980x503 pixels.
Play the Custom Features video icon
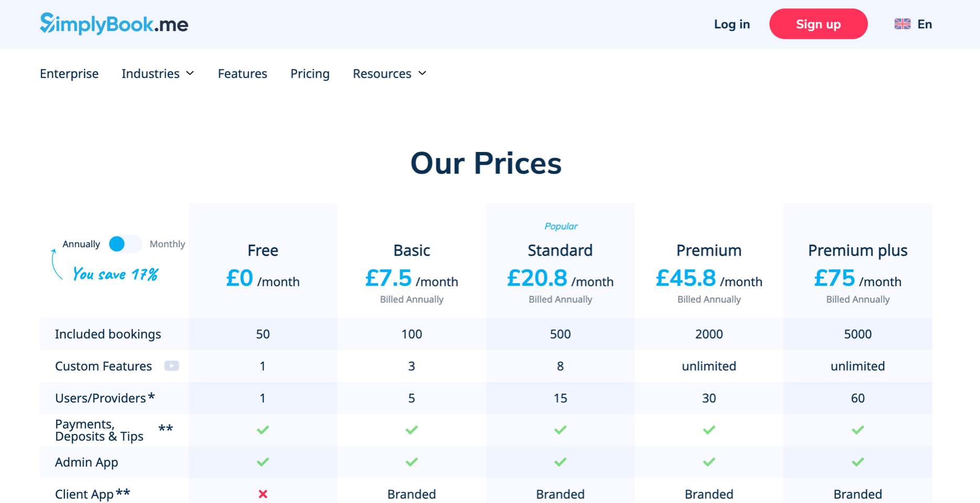(x=171, y=366)
